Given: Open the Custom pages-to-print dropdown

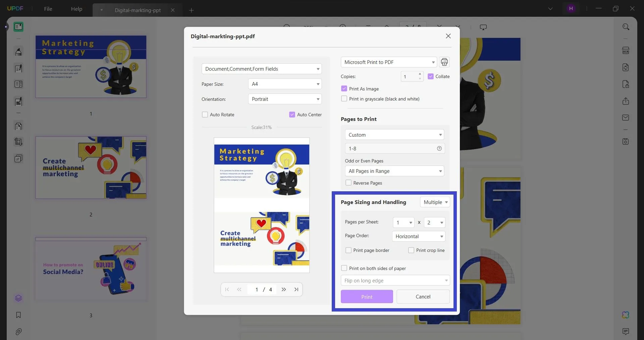Looking at the screenshot, I should (x=394, y=135).
